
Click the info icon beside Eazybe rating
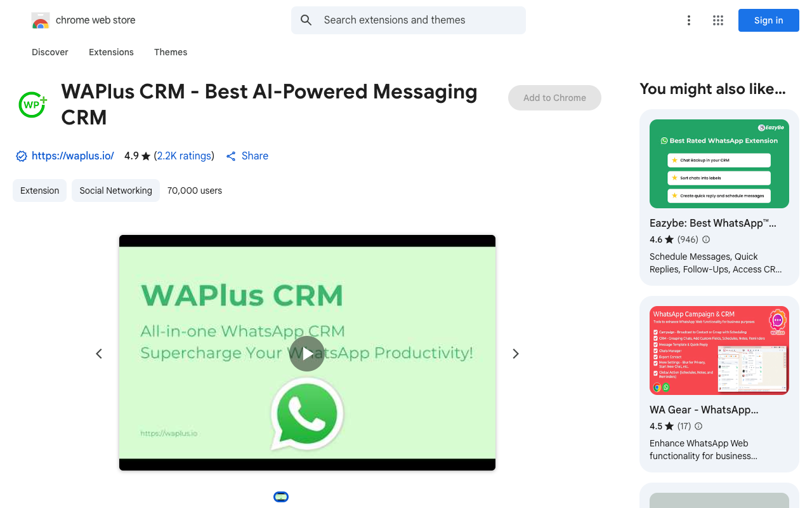pyautogui.click(x=706, y=239)
